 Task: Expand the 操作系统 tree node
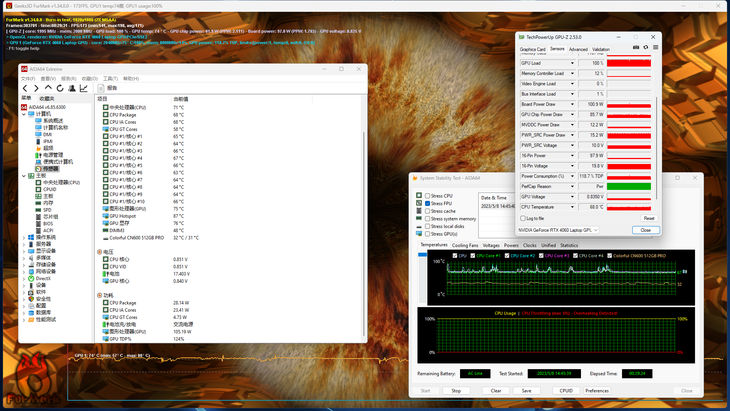point(24,237)
